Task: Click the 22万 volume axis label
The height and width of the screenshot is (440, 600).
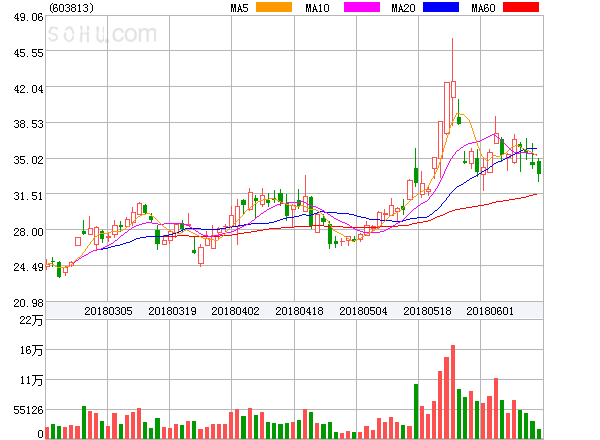Action: coord(31,321)
